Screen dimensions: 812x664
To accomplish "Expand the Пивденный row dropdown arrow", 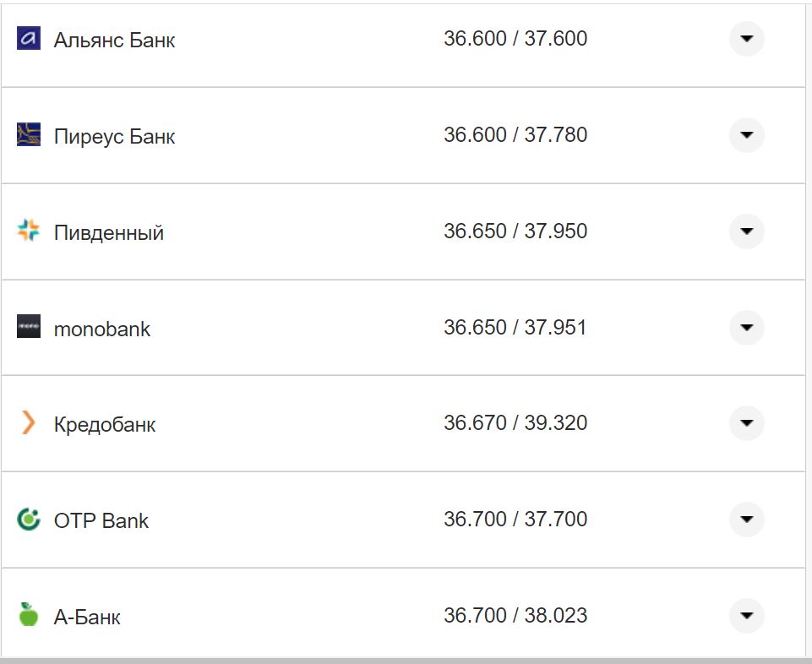I will pyautogui.click(x=746, y=231).
